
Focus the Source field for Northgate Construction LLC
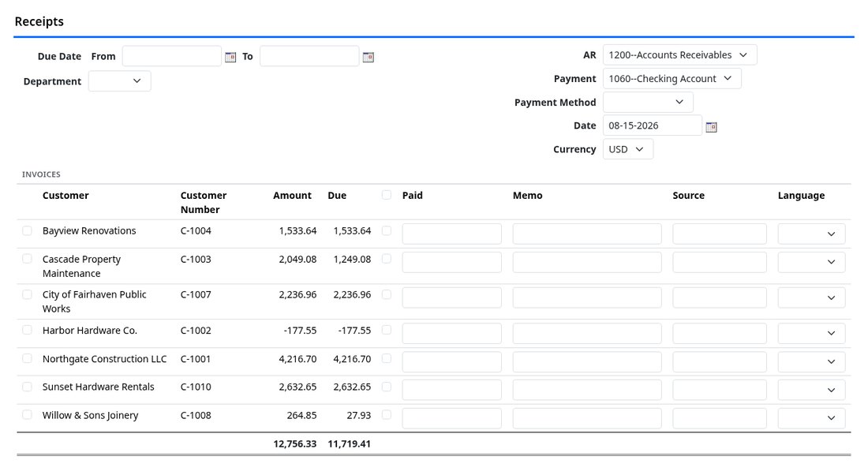click(x=720, y=361)
